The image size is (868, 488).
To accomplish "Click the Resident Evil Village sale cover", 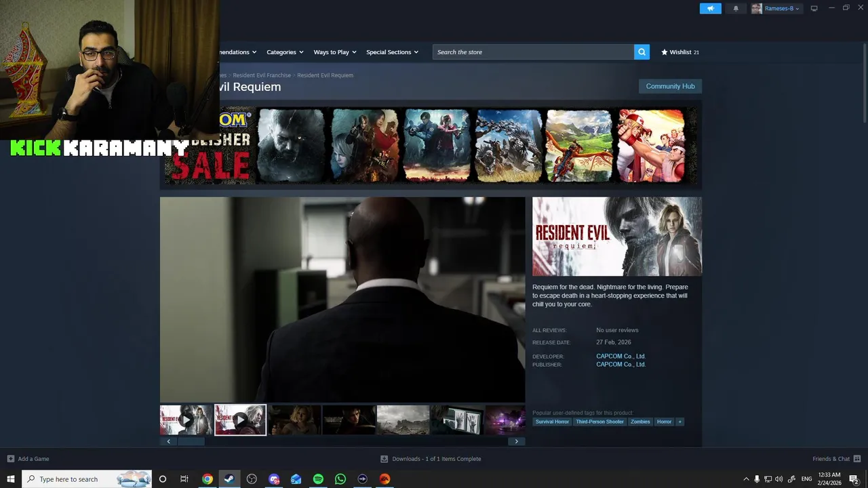I will pos(290,146).
